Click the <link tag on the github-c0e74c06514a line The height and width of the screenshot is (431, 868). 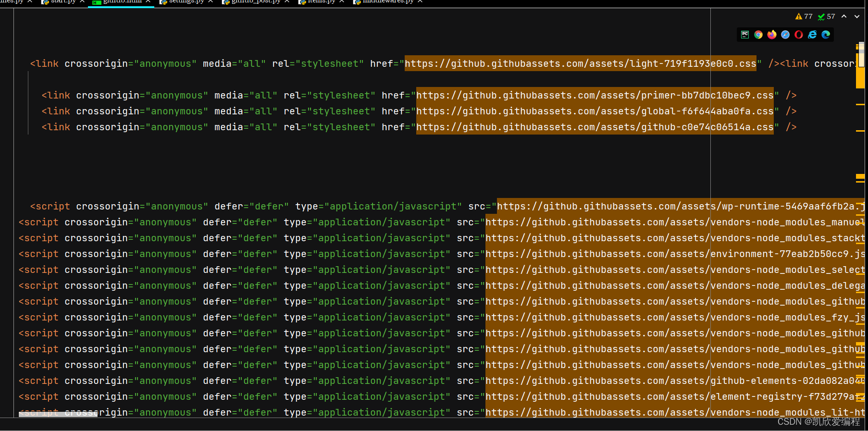pyautogui.click(x=56, y=127)
